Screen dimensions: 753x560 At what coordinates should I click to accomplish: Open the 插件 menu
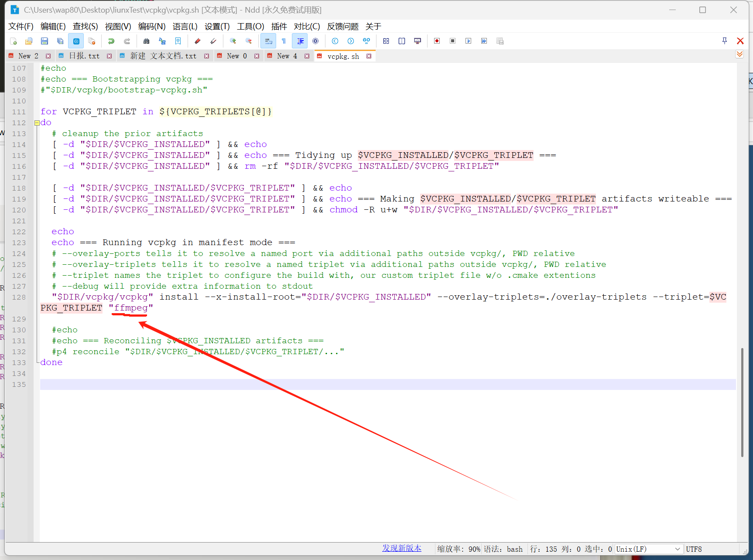tap(279, 27)
